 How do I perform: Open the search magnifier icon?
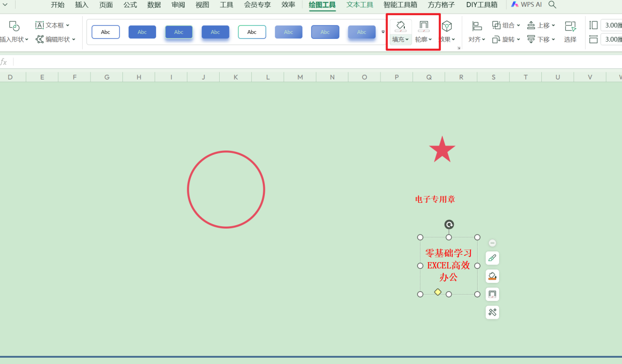[553, 5]
